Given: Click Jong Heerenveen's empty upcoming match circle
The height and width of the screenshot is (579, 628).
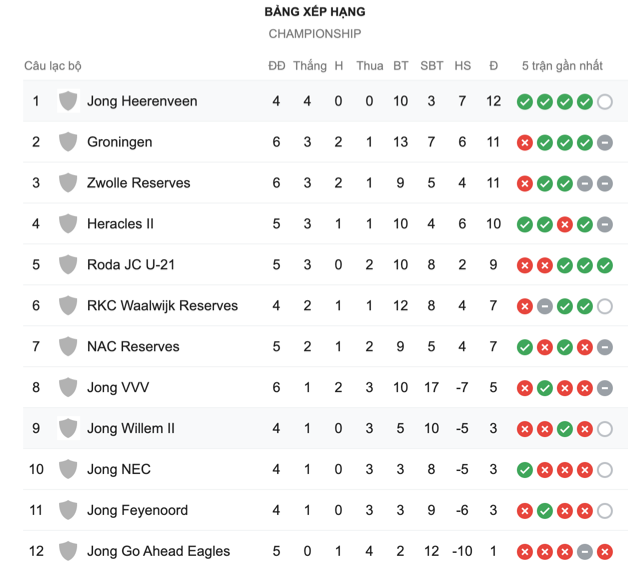Looking at the screenshot, I should pos(605,102).
